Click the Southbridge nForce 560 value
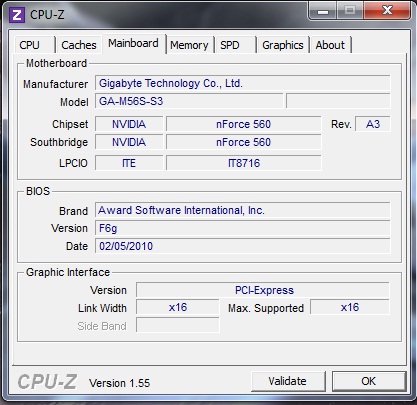The image size is (417, 405). pyautogui.click(x=243, y=142)
